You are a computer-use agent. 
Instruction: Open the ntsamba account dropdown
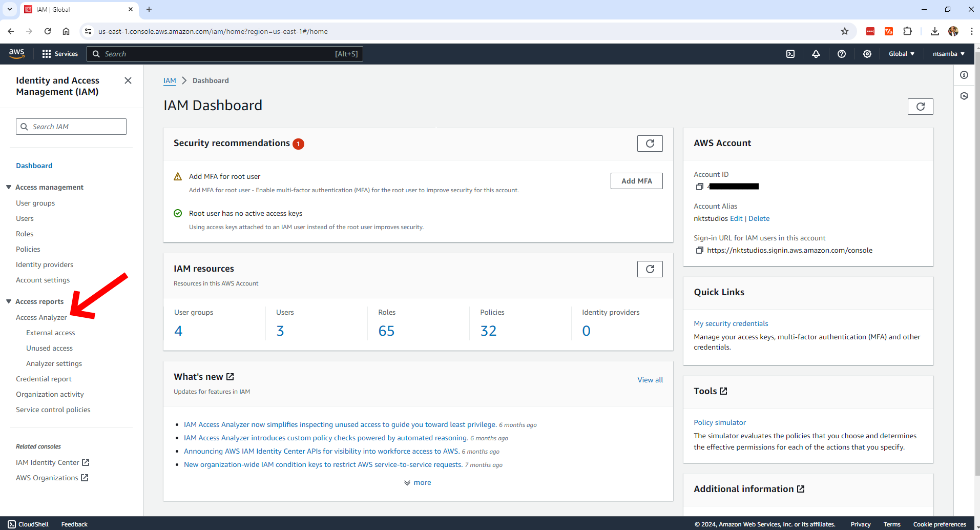tap(948, 54)
